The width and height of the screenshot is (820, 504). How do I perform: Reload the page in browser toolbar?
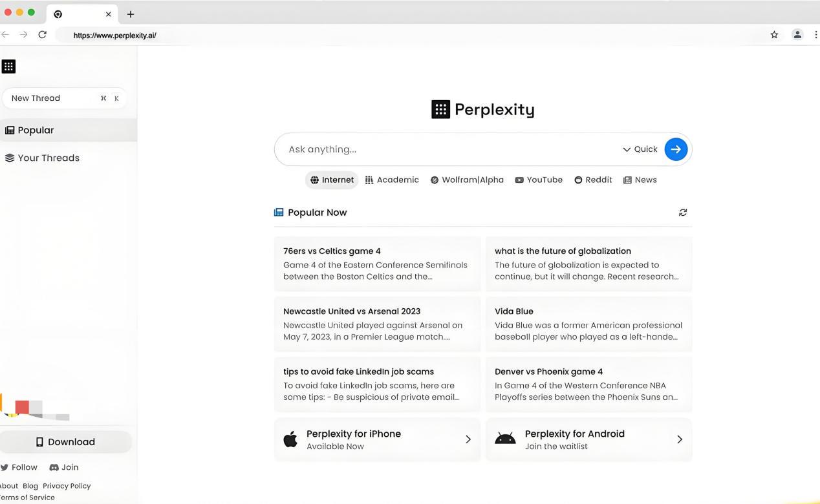tap(43, 35)
